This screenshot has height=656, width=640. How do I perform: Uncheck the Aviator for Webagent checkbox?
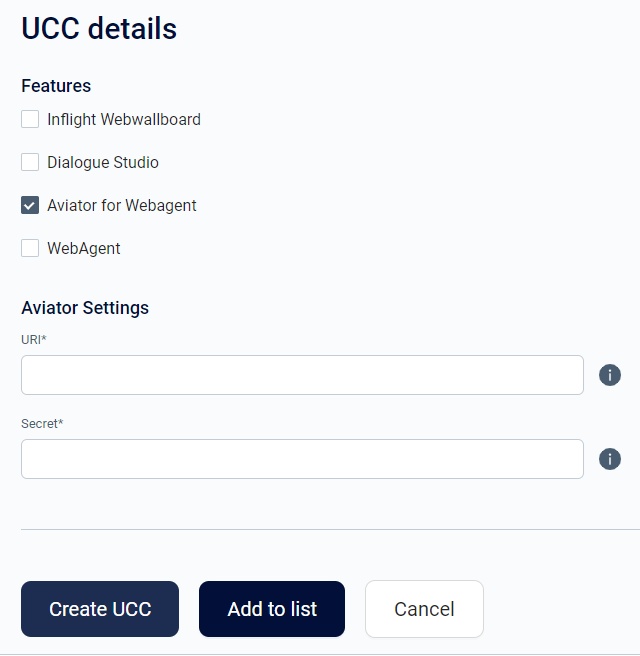click(x=30, y=205)
